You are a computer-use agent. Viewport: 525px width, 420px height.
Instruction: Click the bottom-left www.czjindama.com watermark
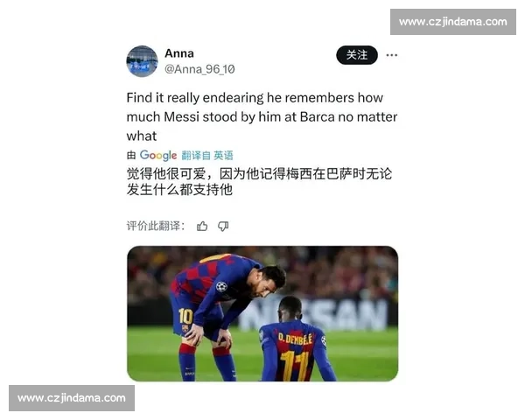pyautogui.click(x=72, y=398)
